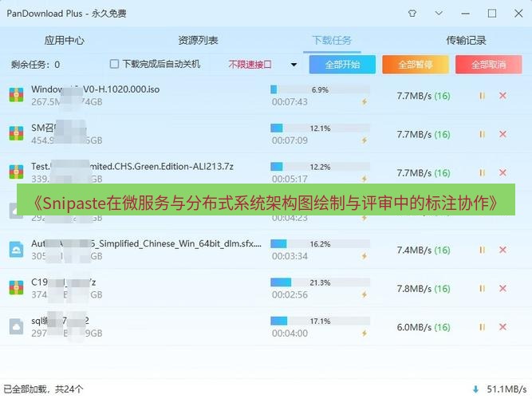Screen dimensions: 532x399
Task: Click the archive icon of SM file
Action: pyautogui.click(x=16, y=133)
